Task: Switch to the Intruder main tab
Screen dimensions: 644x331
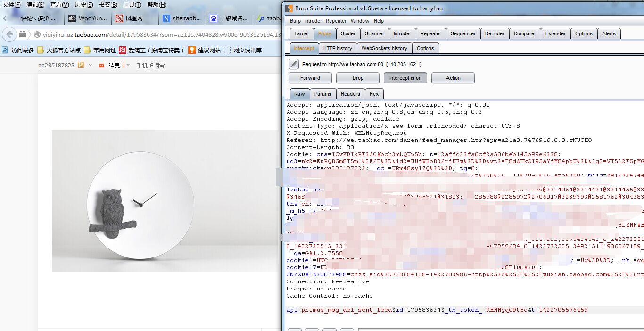Action: point(403,33)
